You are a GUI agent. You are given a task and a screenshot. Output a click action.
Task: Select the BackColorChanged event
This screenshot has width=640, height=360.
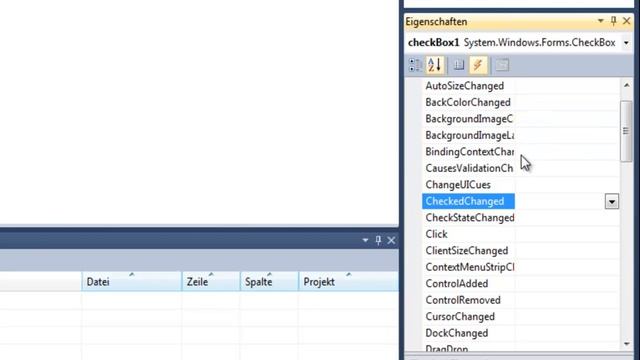click(468, 102)
